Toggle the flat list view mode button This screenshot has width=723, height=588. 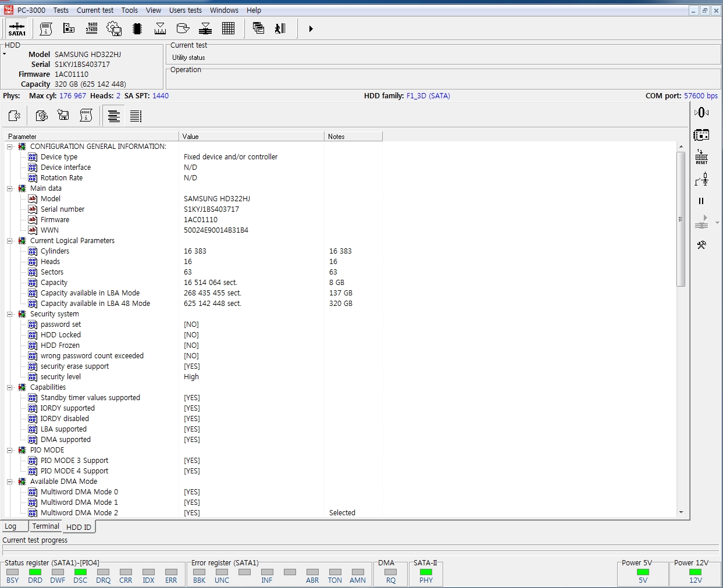[x=136, y=116]
